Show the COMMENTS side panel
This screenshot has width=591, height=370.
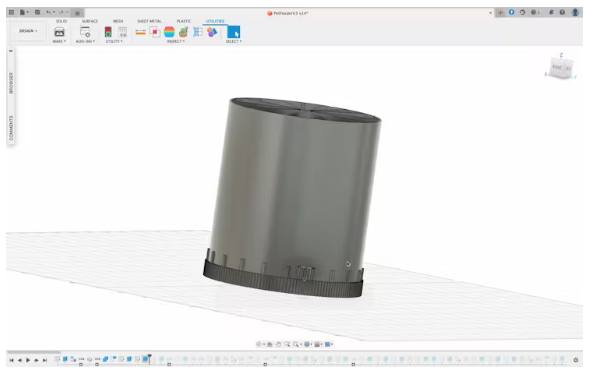click(11, 128)
